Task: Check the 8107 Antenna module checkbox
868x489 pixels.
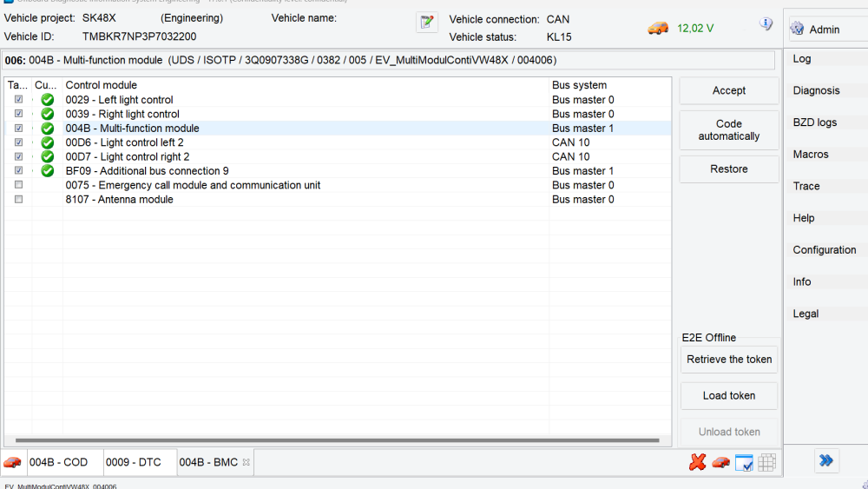Action: click(x=19, y=200)
